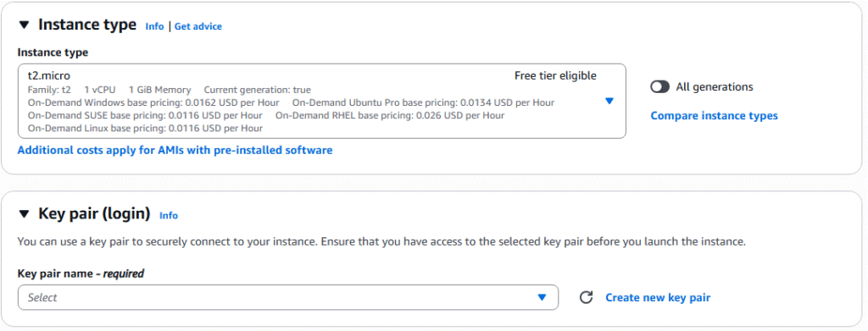Open Compare instance types link
Viewport: 868px width, 331px height.
point(714,115)
